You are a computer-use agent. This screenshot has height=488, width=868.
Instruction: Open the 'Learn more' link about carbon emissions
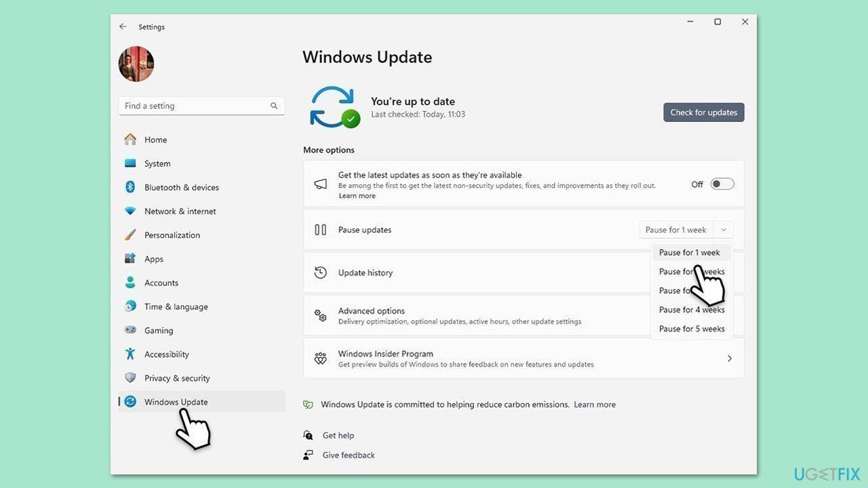pyautogui.click(x=595, y=404)
